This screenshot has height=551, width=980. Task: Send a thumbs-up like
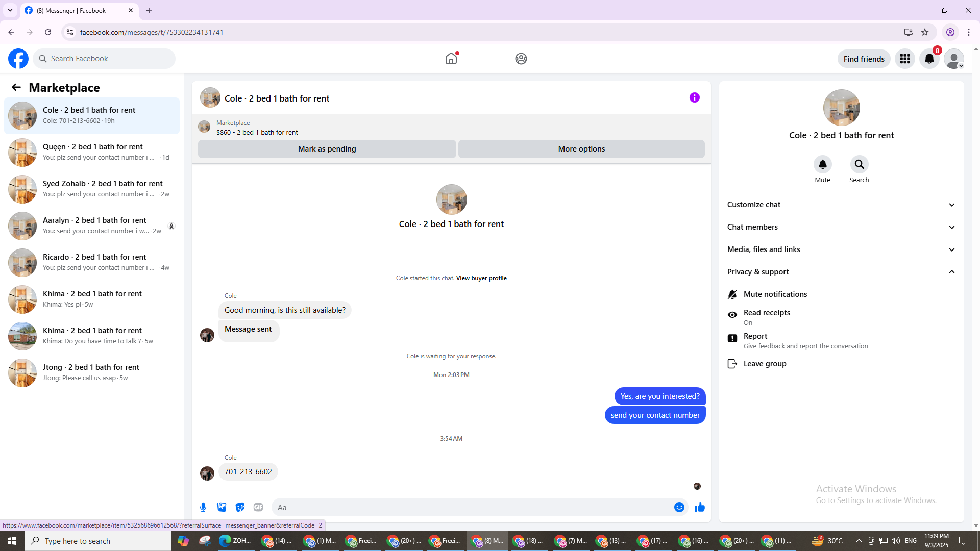pyautogui.click(x=700, y=507)
